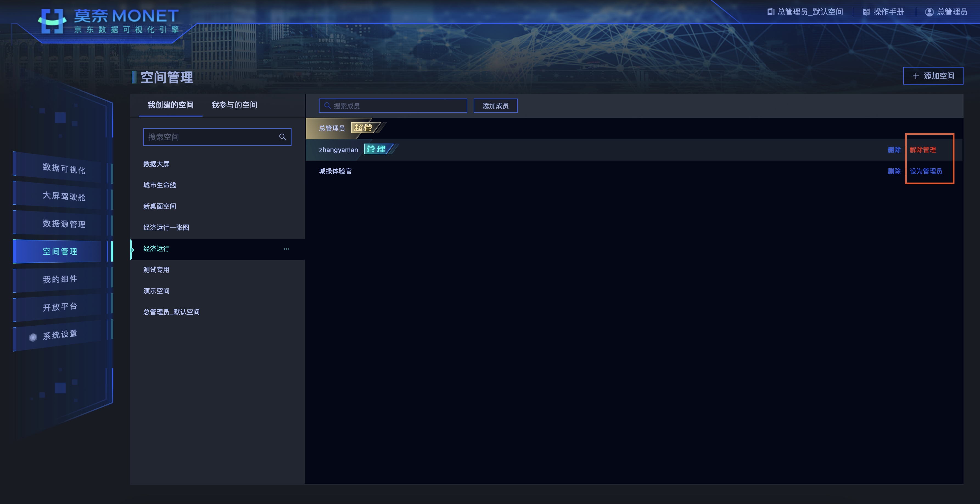Click the 空间管理 page title
Screen dimensions: 980x504
click(167, 77)
